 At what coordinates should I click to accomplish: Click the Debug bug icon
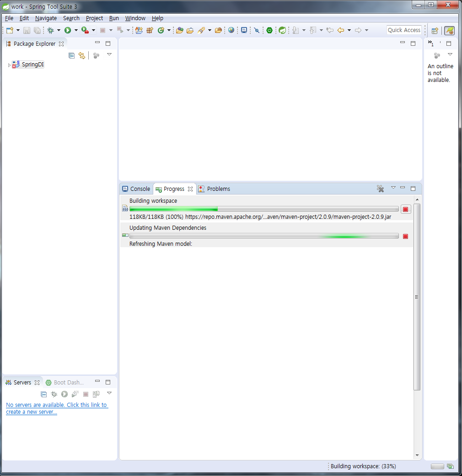[x=51, y=30]
